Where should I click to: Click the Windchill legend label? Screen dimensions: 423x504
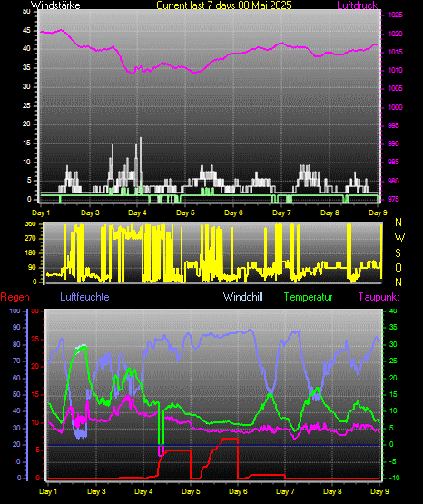point(242,296)
